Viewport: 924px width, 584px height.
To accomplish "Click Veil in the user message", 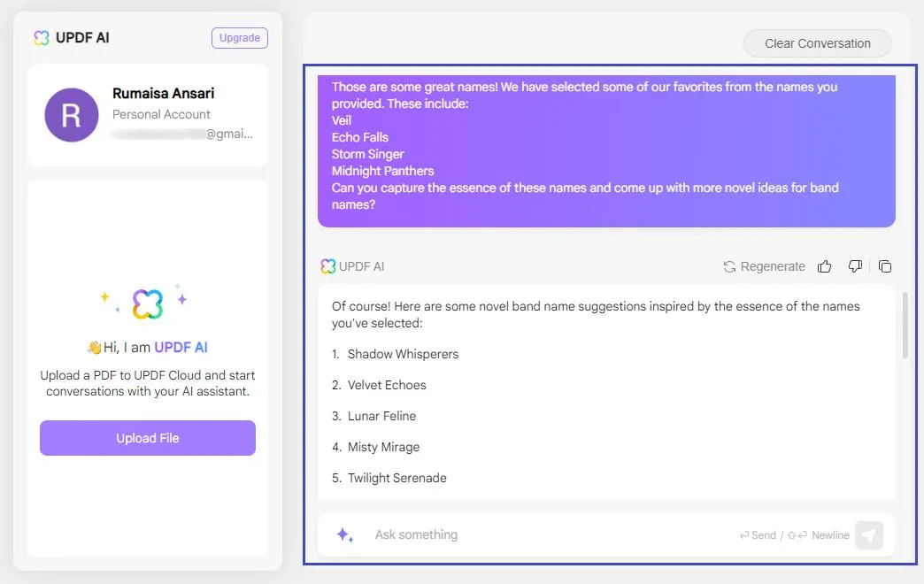I will click(x=342, y=120).
